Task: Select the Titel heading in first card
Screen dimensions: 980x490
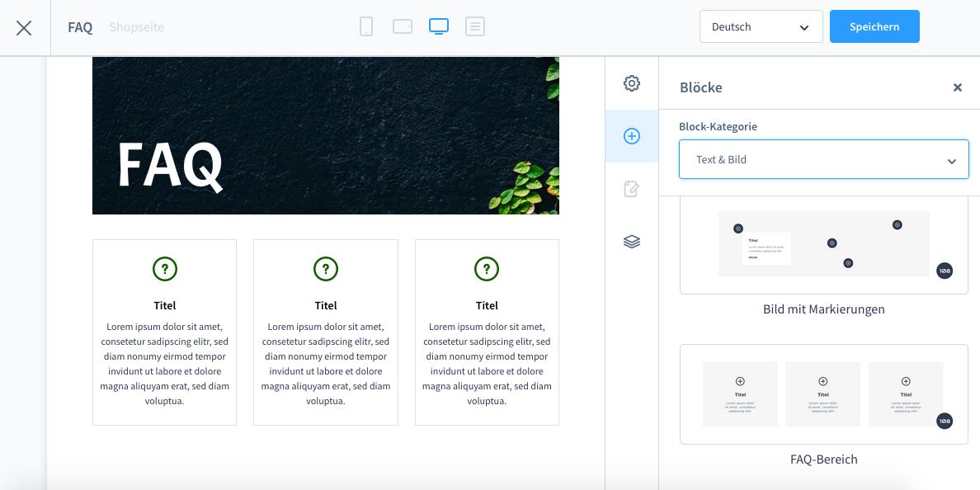Action: pyautogui.click(x=165, y=305)
